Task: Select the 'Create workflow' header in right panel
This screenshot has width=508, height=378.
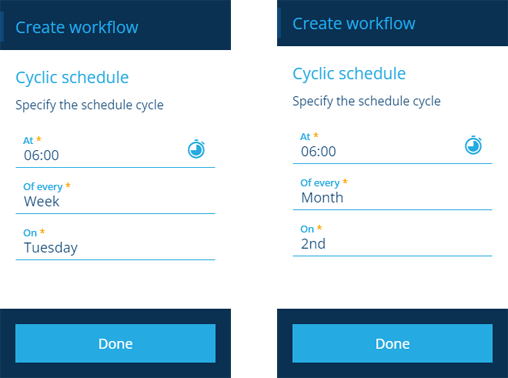Action: pyautogui.click(x=354, y=24)
